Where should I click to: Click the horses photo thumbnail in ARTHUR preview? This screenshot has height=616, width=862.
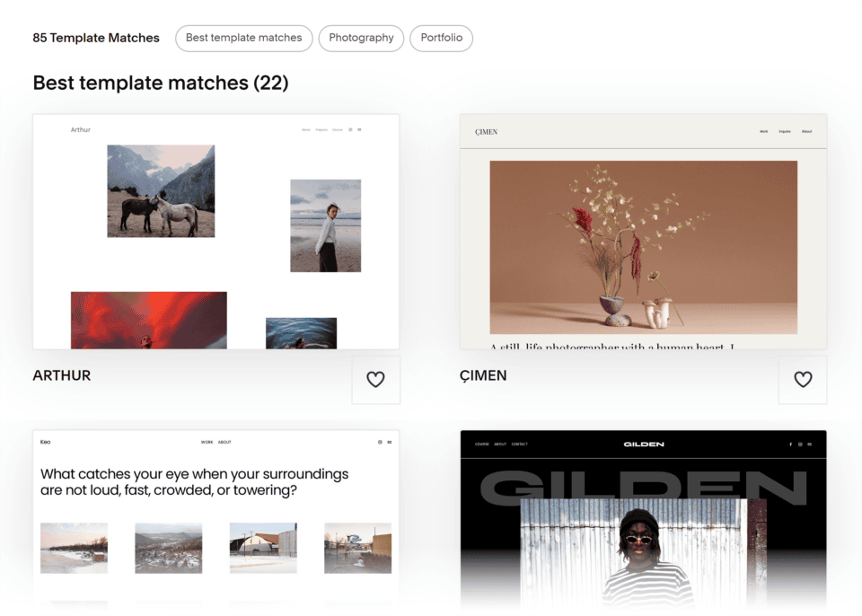[x=162, y=190]
